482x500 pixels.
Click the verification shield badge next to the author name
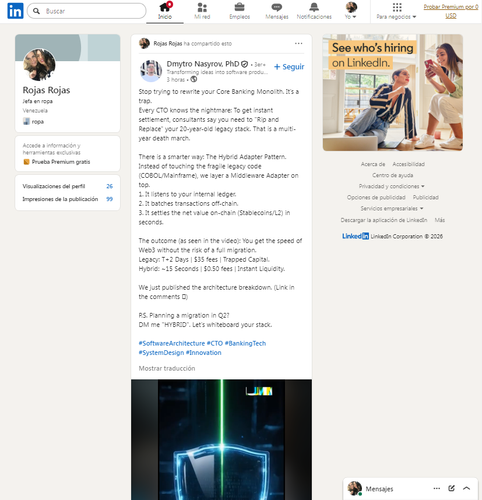[244, 64]
